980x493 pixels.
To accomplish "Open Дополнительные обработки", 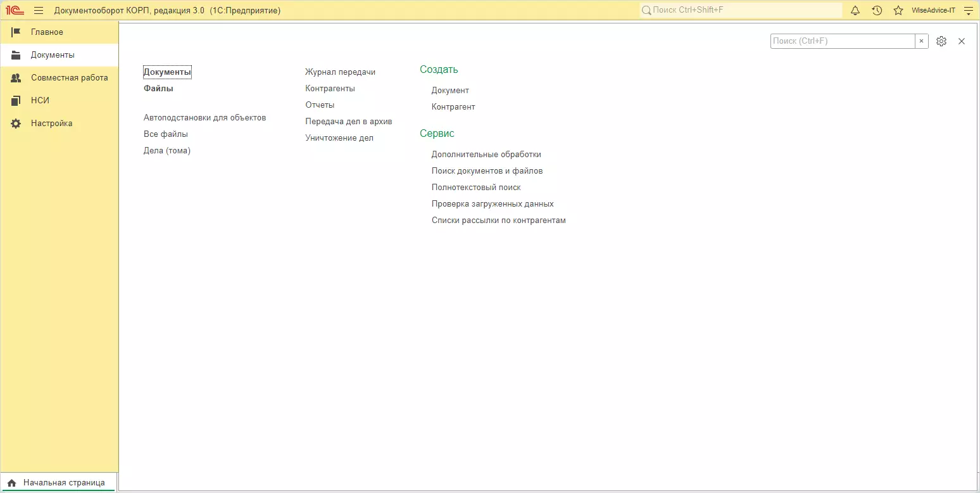I will point(486,155).
